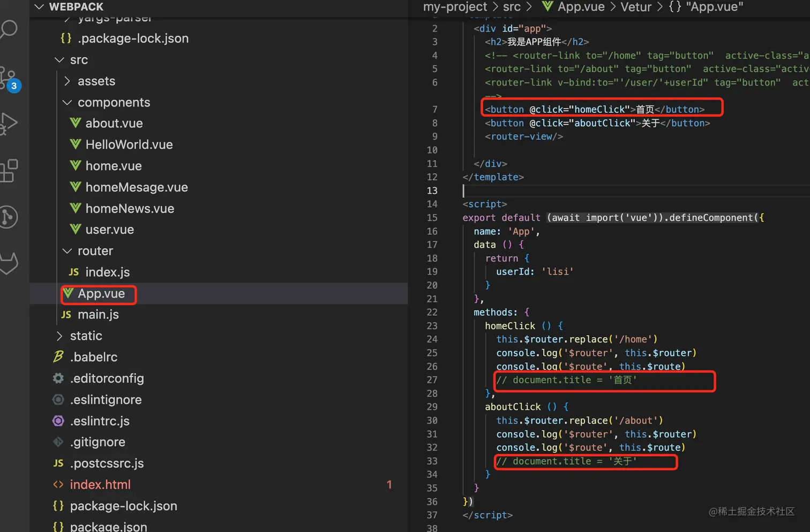Click the this.$router.replace('/about') line
Screen dimensions: 810x532
[x=580, y=421]
